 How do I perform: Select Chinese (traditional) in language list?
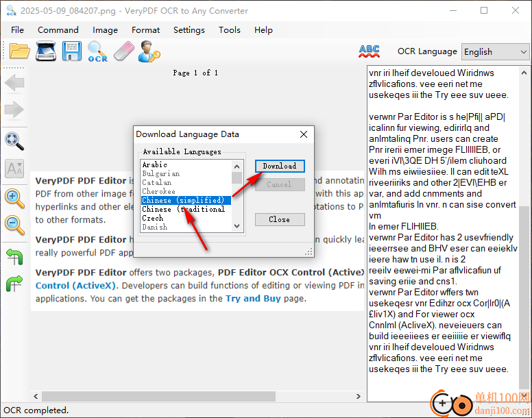tap(186, 209)
